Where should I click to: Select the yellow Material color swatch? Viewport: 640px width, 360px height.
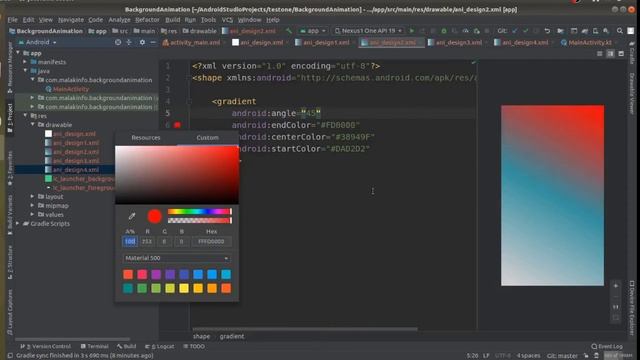(x=184, y=289)
